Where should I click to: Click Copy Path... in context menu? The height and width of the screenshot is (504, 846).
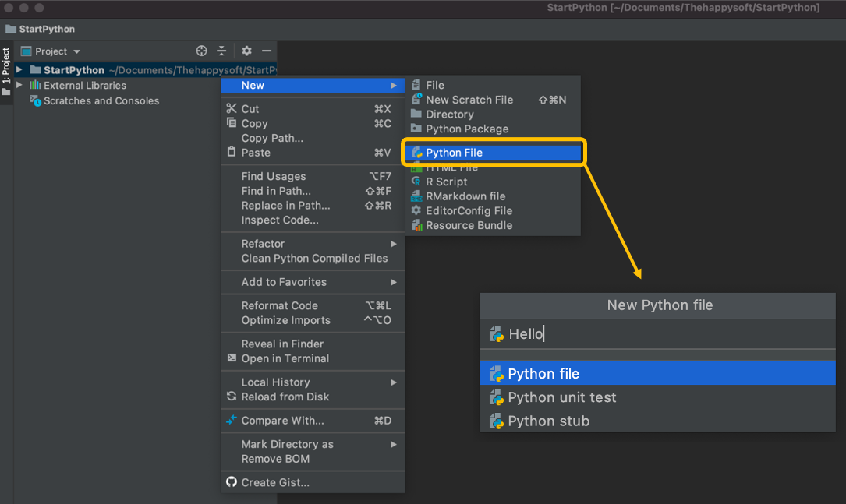[x=313, y=138]
